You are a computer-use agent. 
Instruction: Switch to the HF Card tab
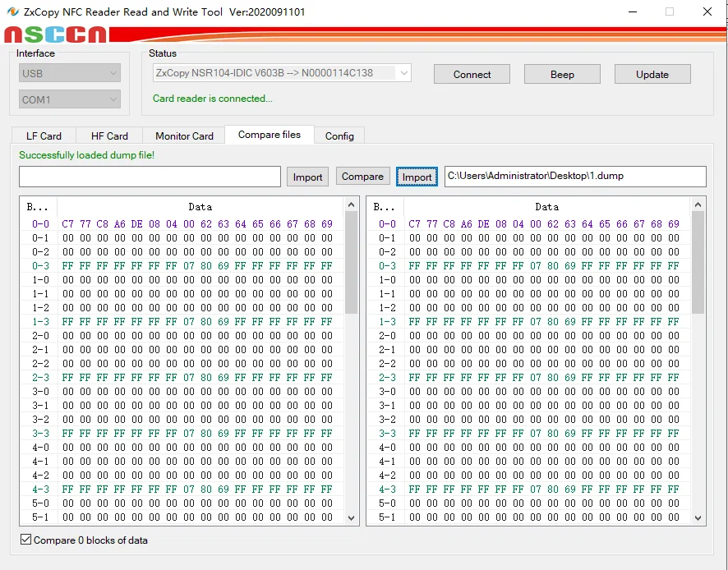click(109, 136)
